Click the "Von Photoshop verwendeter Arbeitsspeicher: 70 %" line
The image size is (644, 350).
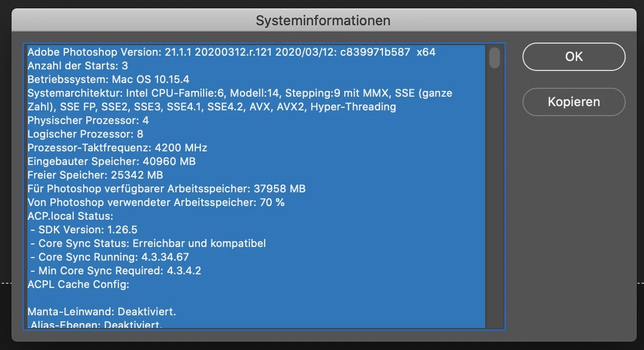coord(156,202)
